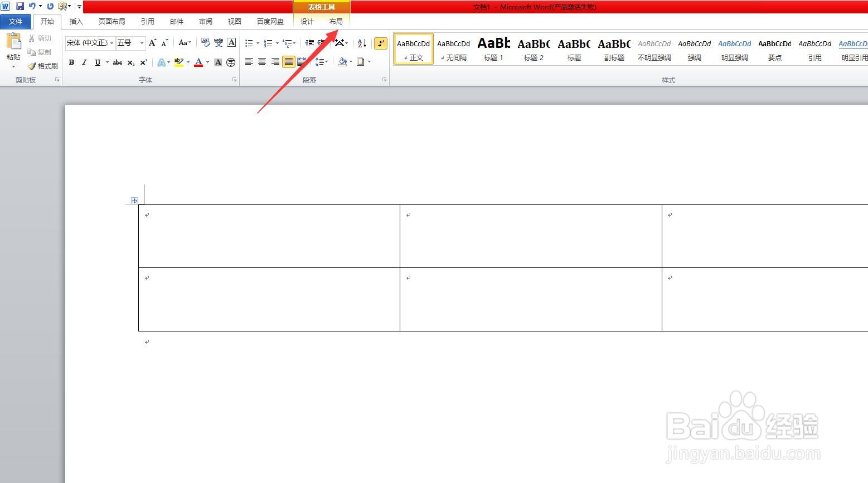Apply the 无间隔 style
The height and width of the screenshot is (483, 868).
click(453, 49)
